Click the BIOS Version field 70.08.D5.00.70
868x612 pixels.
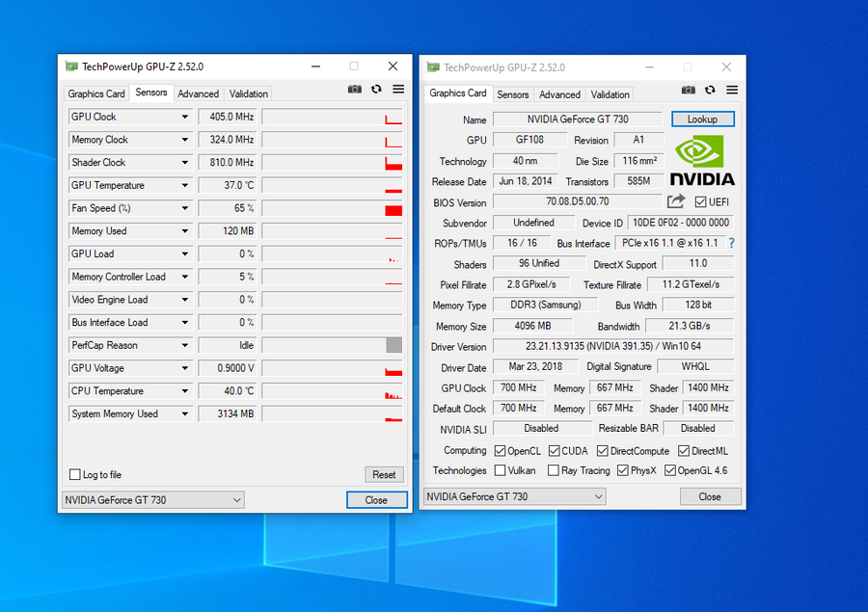(x=578, y=201)
